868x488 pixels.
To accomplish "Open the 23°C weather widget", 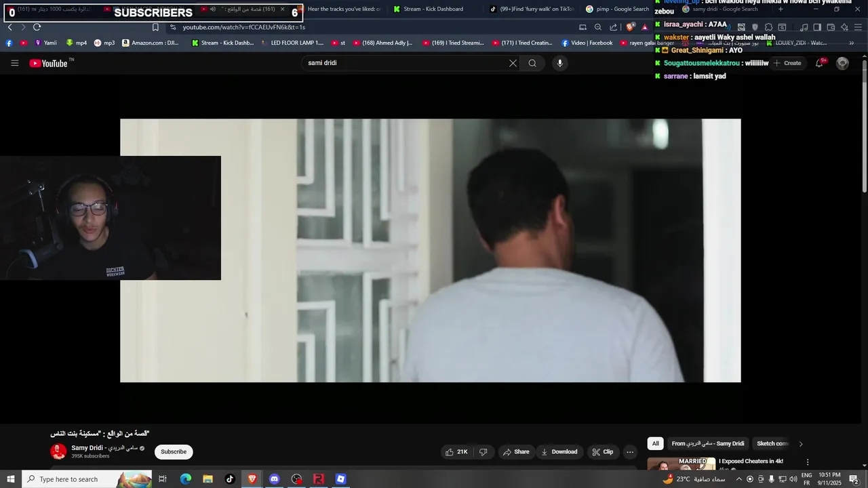I will (x=694, y=479).
